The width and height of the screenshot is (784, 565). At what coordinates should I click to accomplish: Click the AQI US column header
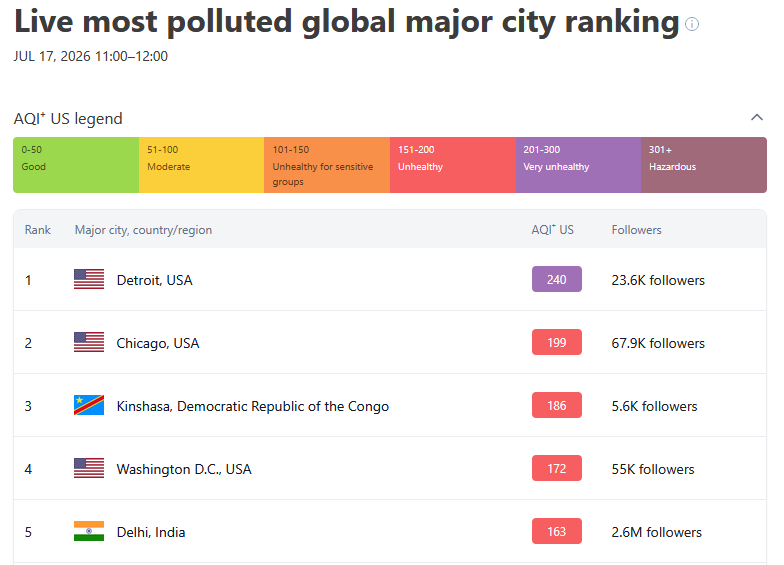552,230
